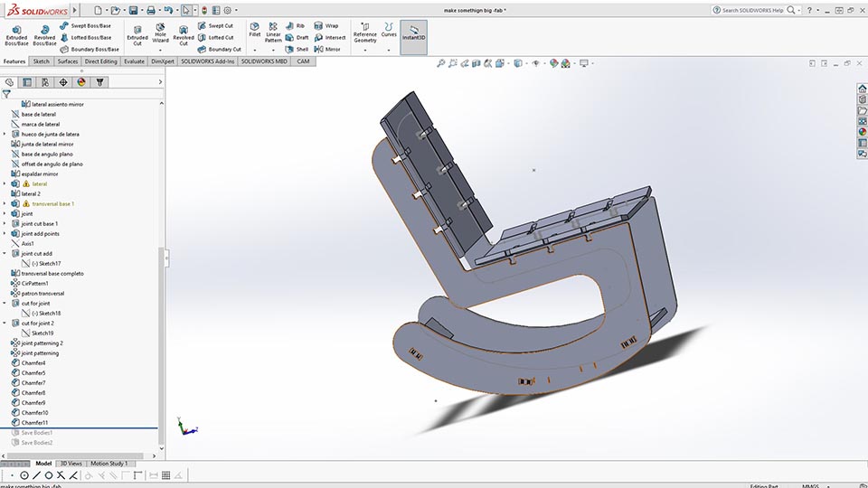This screenshot has height=488, width=868.
Task: Choose Swept Cut
Action: click(x=215, y=25)
